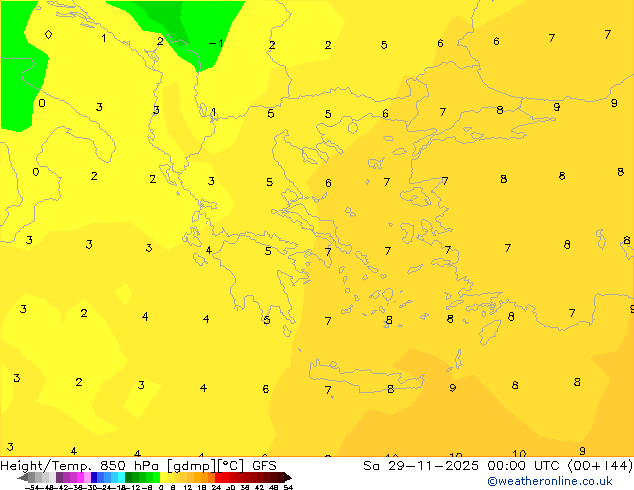Pick the cyan swatch in the temperature legend
Viewport: 634px width, 490px height.
pos(121,478)
